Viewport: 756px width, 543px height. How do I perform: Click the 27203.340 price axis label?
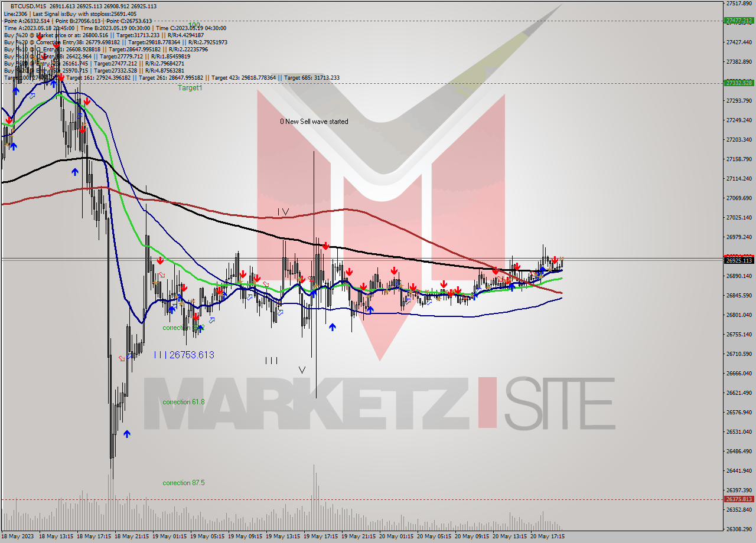tap(739, 140)
